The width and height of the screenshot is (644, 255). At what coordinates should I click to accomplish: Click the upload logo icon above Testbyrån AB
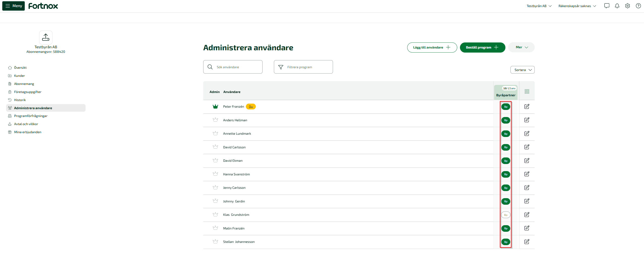tap(46, 37)
